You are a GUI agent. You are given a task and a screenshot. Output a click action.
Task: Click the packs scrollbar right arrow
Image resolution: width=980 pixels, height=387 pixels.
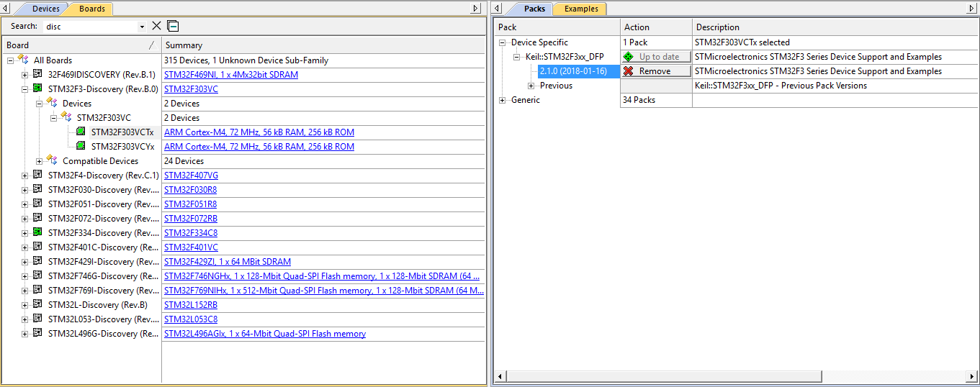(x=970, y=376)
